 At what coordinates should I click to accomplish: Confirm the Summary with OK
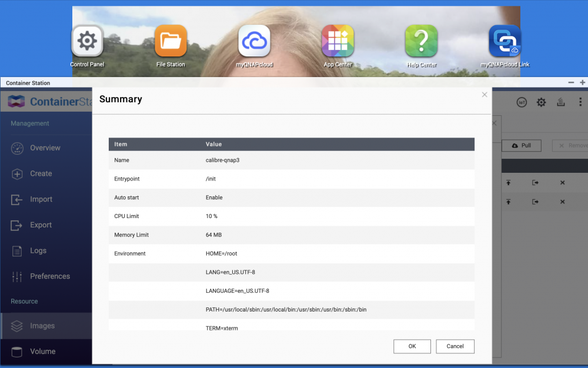coord(412,346)
